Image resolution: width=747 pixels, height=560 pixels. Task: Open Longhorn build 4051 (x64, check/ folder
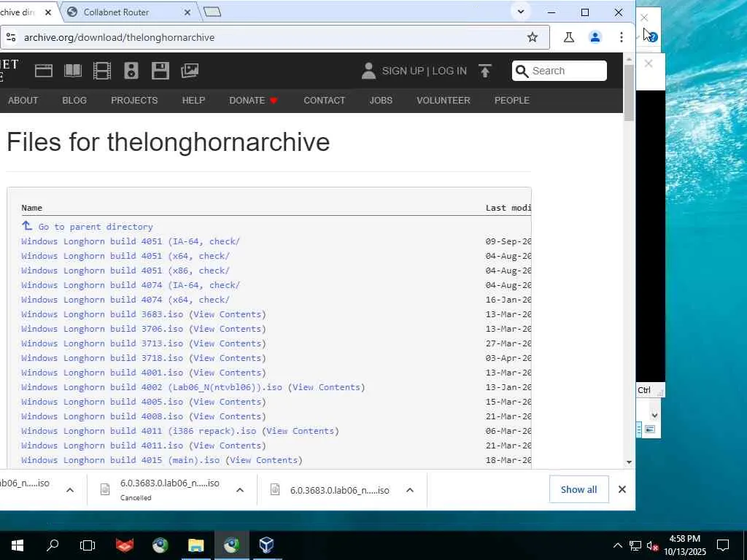[x=125, y=256]
